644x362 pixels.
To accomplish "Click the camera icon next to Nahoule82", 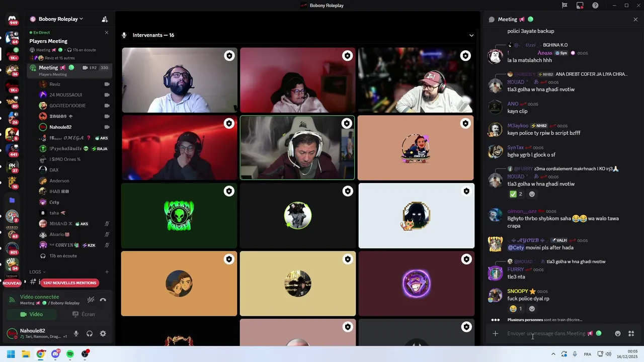I will pos(107,127).
